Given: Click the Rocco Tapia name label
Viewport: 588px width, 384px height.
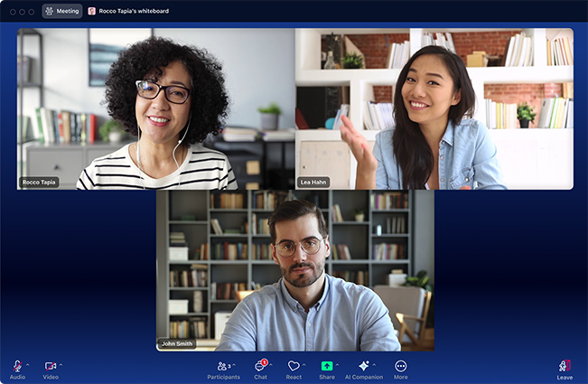Looking at the screenshot, I should tap(39, 183).
